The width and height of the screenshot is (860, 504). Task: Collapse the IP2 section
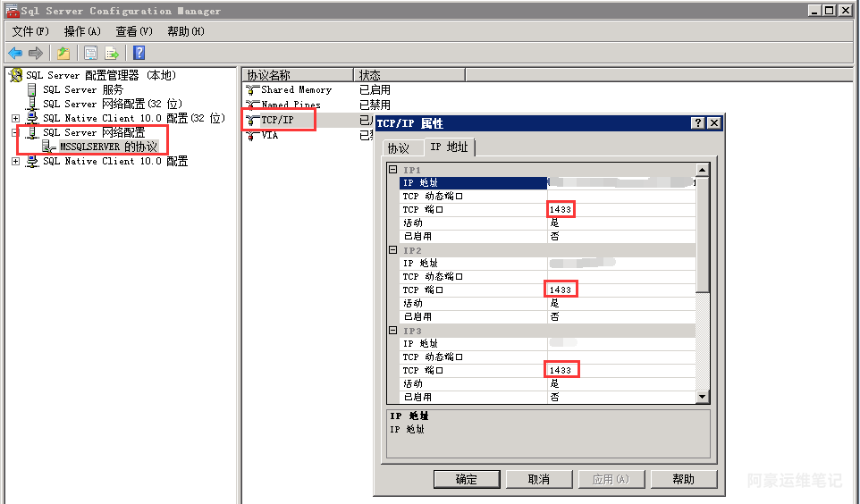(392, 250)
